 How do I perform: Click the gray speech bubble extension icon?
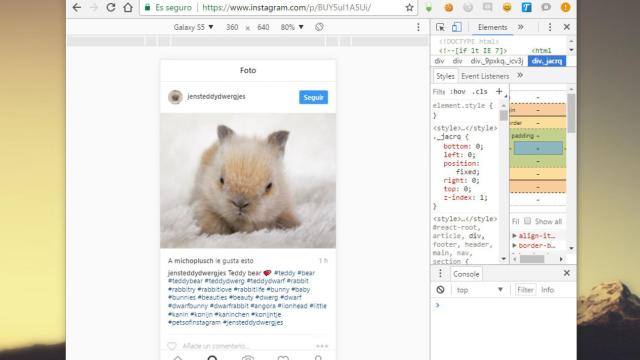click(x=546, y=7)
